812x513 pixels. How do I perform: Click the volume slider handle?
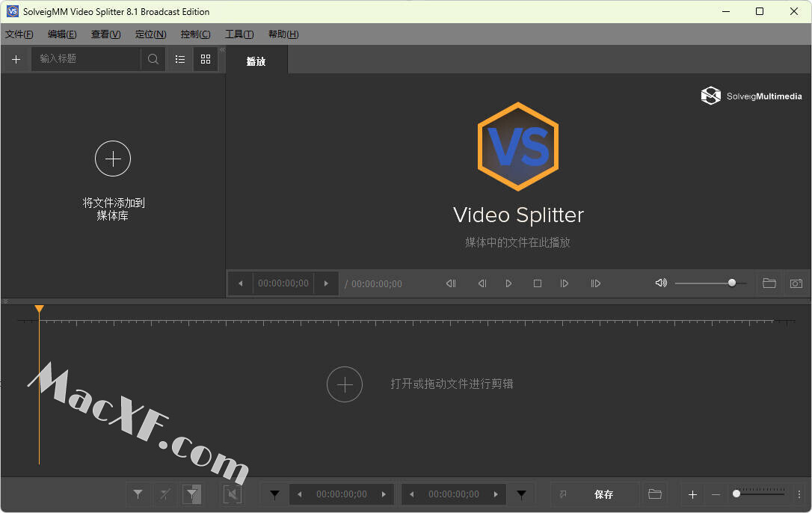point(732,283)
